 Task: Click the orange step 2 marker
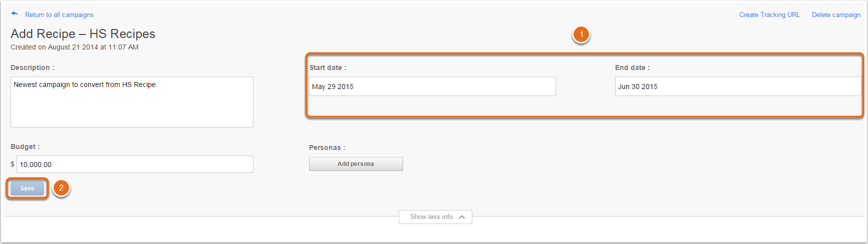point(61,188)
